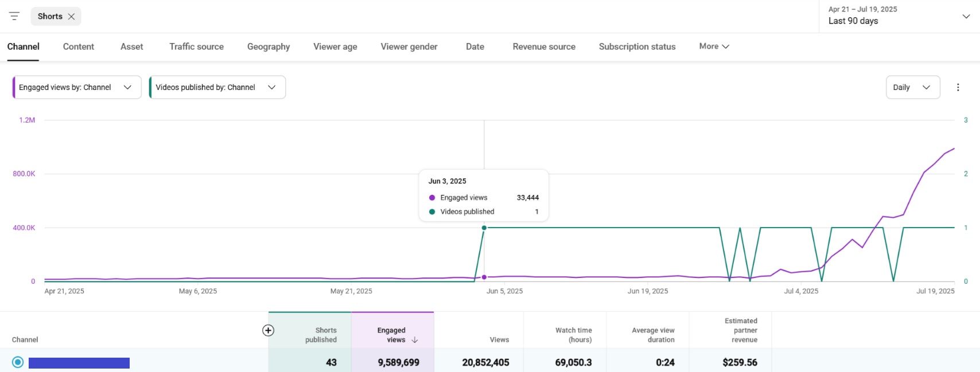The image size is (980, 372).
Task: Expand the date range Last 90 days dropdown
Action: [x=966, y=17]
